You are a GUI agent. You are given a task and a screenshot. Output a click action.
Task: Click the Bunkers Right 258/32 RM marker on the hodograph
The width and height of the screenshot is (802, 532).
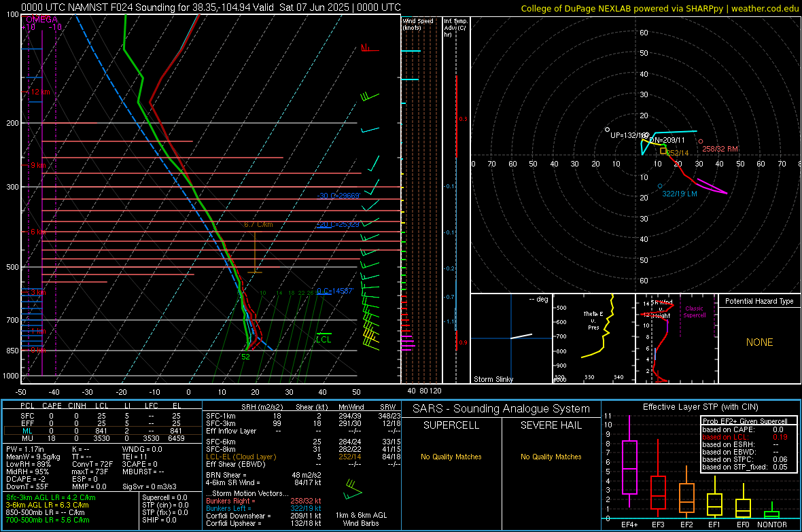click(x=700, y=142)
